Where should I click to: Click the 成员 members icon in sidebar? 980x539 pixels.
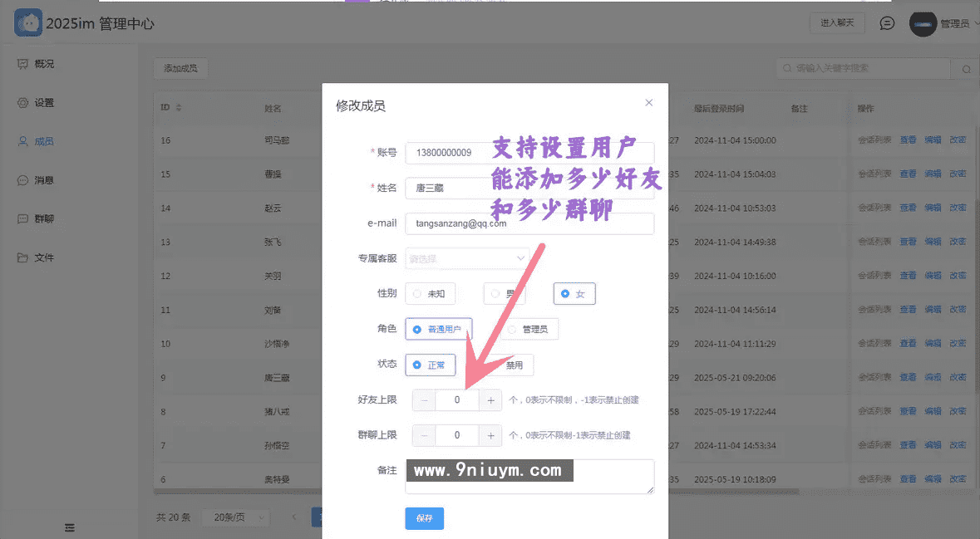(x=21, y=141)
